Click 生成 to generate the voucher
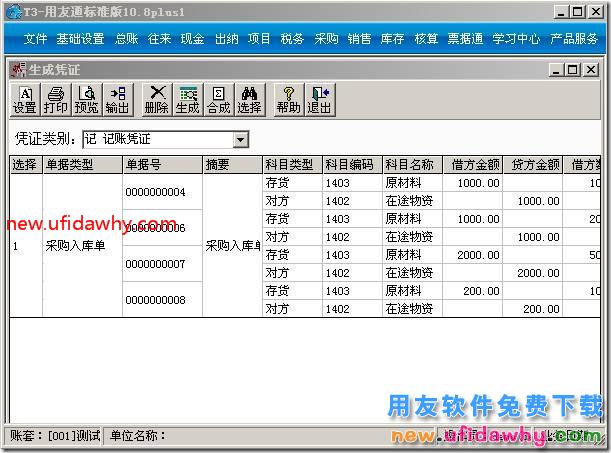 tap(188, 100)
